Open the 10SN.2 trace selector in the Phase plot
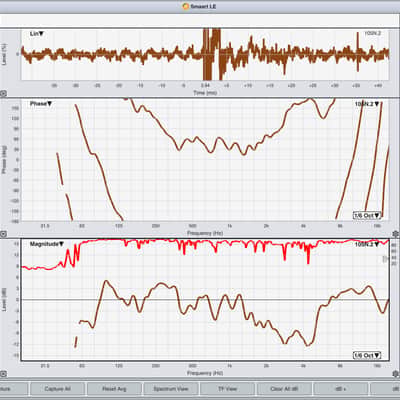Image resolution: width=400 pixels, height=400 pixels. point(367,104)
